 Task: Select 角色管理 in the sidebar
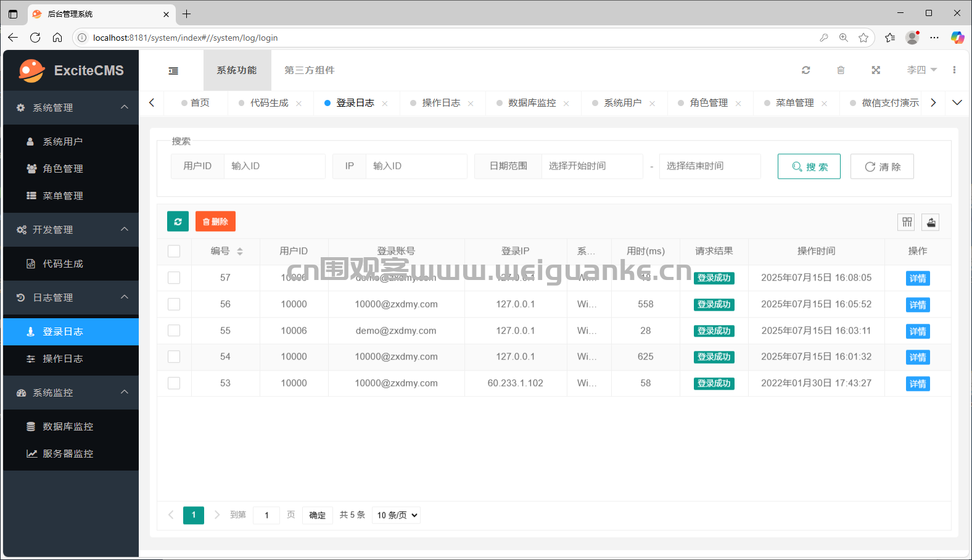[71, 168]
